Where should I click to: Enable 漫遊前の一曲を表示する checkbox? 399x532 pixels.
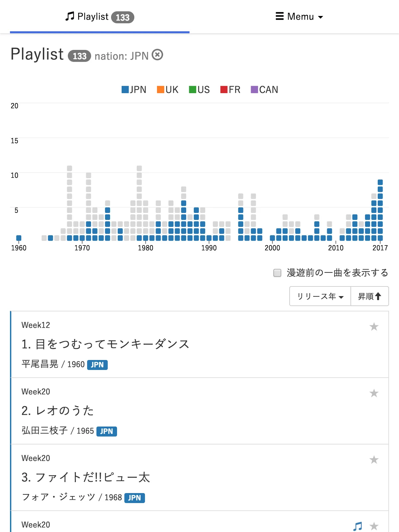tap(277, 273)
